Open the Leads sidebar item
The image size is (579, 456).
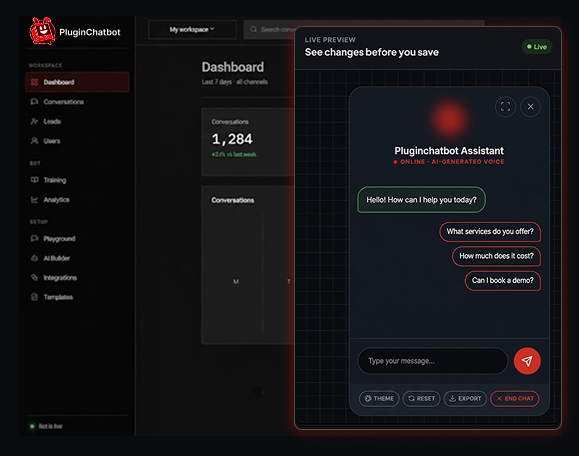coord(77,121)
